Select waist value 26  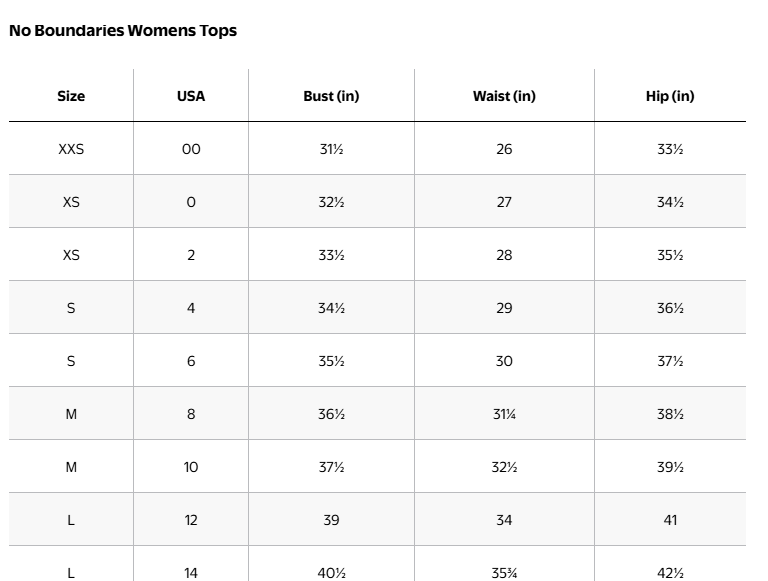(504, 149)
